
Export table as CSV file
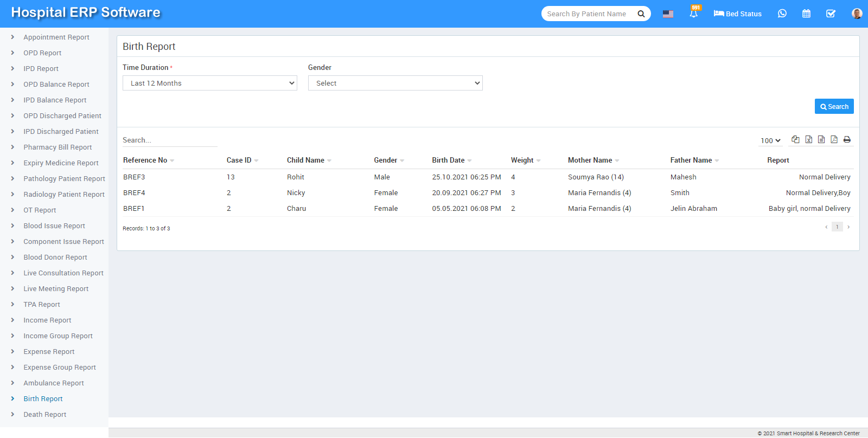click(821, 139)
